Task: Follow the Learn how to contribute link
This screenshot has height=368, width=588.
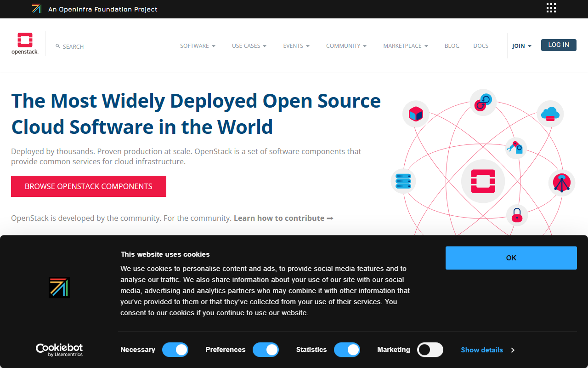Action: coord(283,218)
